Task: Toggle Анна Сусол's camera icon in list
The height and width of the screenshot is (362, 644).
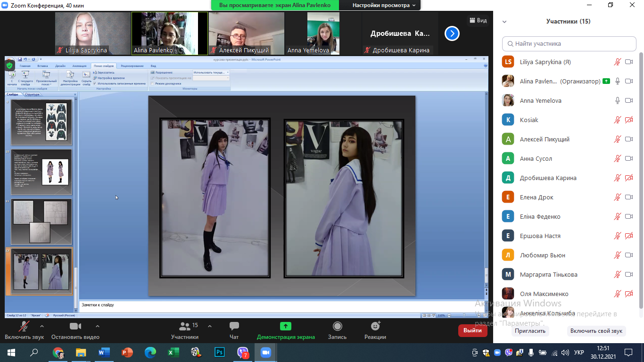Action: coord(629,158)
